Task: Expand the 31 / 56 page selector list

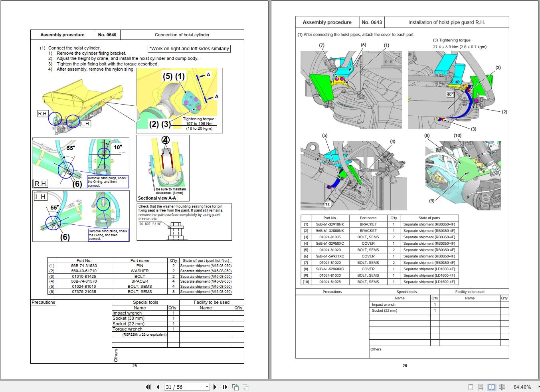Action: point(207,387)
